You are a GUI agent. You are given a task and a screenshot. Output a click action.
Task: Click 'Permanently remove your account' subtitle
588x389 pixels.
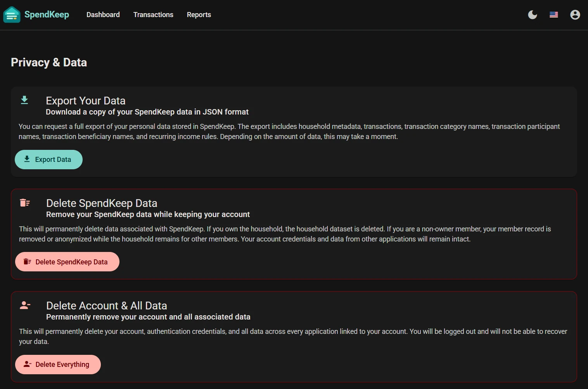pyautogui.click(x=148, y=317)
